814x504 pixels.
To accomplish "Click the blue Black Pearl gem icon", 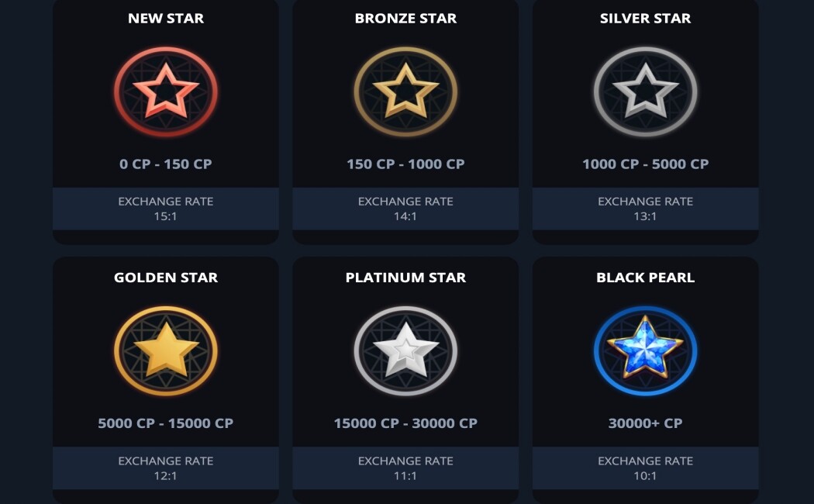I will (645, 350).
